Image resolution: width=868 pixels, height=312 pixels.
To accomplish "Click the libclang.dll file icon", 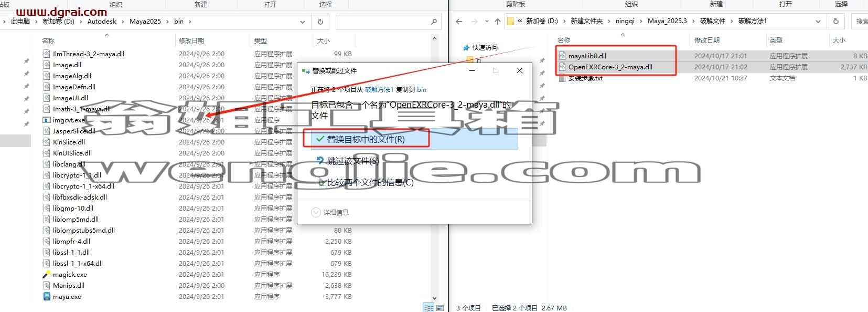I will click(47, 164).
